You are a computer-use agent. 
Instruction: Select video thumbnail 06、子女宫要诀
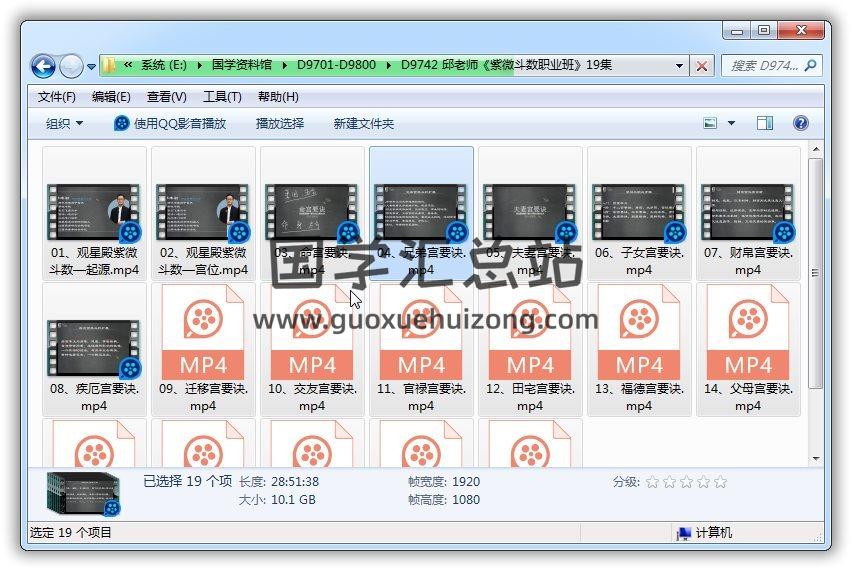coord(639,212)
